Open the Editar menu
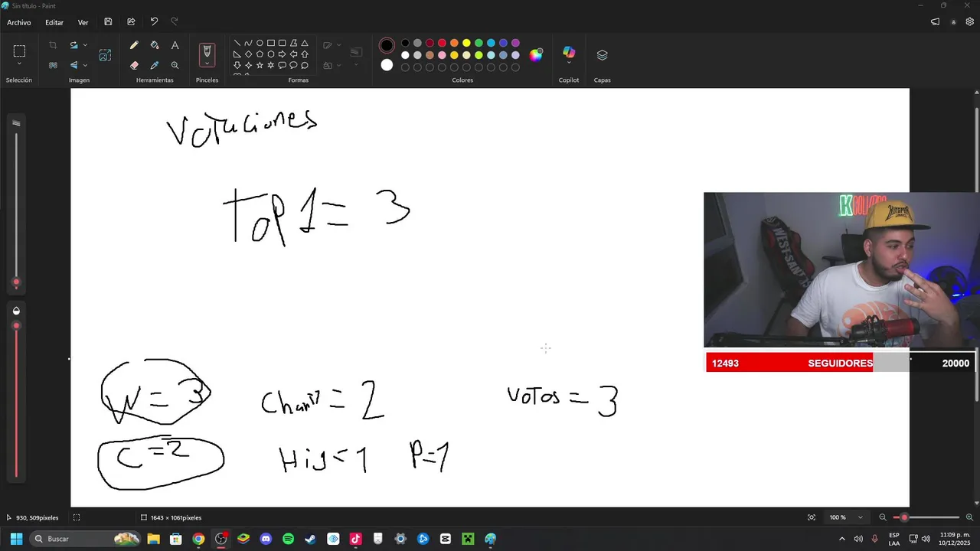The image size is (980, 551). click(54, 22)
